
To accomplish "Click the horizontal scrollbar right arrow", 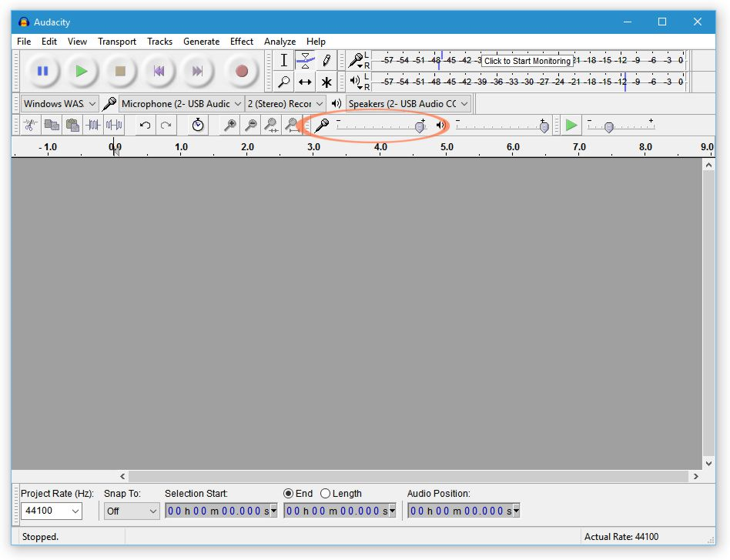I will (696, 476).
